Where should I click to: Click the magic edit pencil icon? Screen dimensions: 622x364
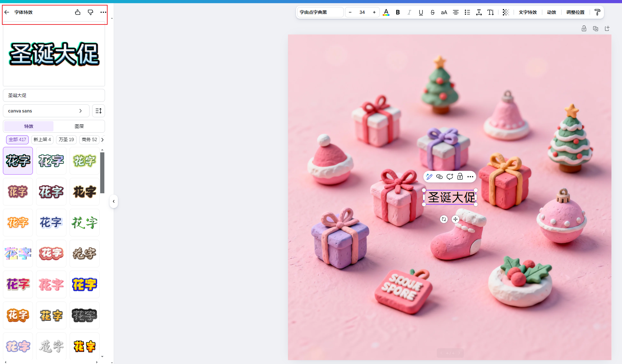(x=429, y=177)
